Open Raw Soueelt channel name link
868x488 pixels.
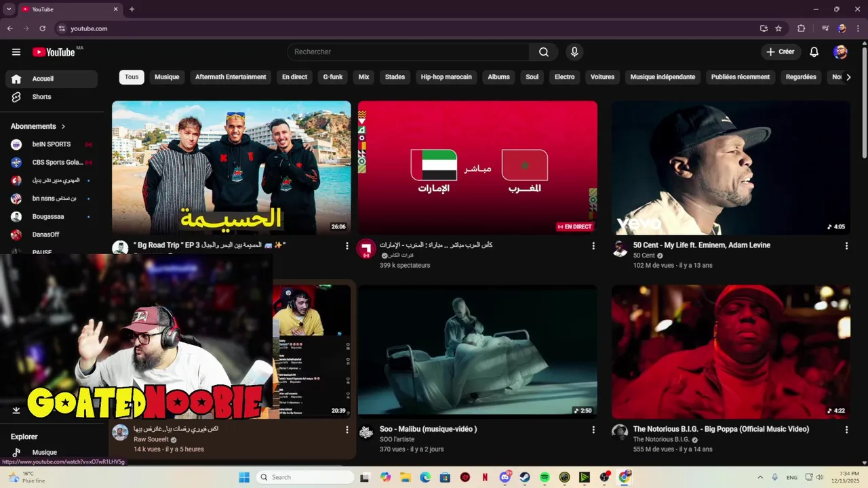(151, 439)
